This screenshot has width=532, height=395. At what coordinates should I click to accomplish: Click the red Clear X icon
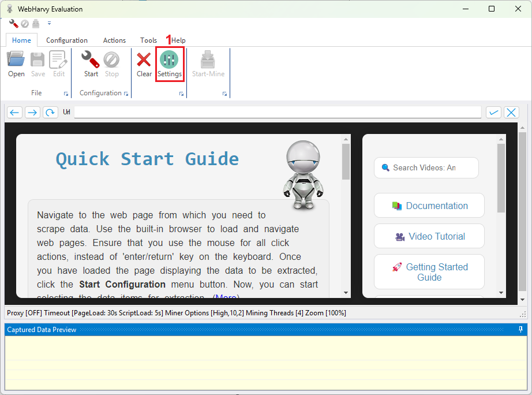[x=144, y=60]
